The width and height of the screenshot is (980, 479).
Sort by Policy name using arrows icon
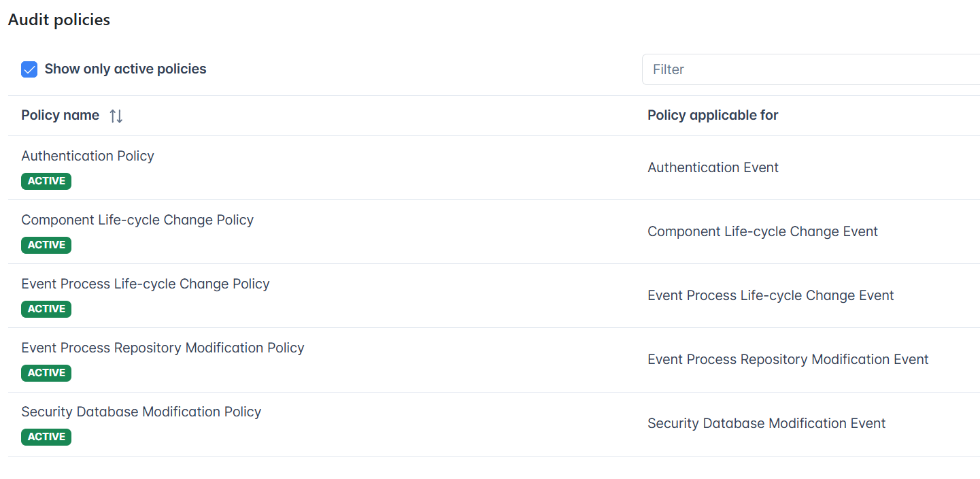pyautogui.click(x=116, y=116)
